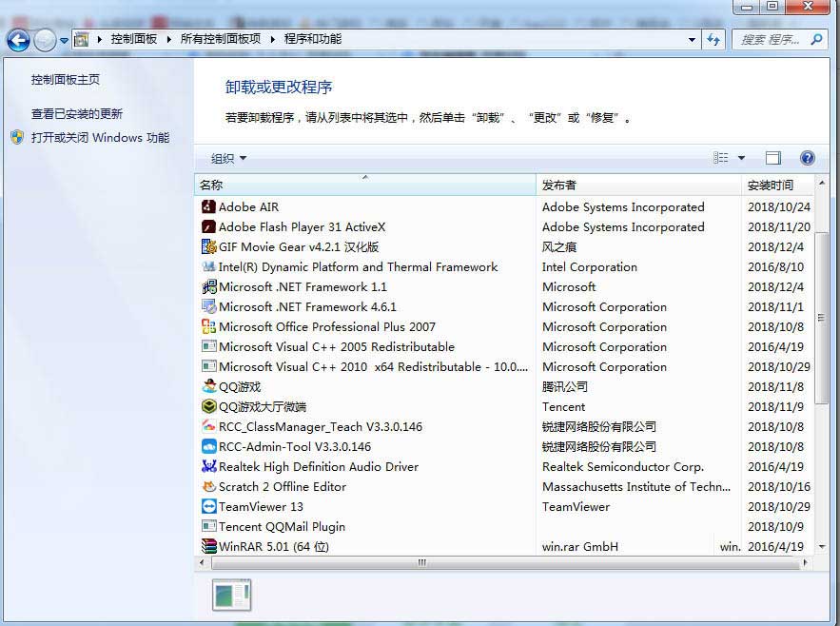Image resolution: width=840 pixels, height=626 pixels.
Task: Click the change view icon
Action: (x=720, y=158)
